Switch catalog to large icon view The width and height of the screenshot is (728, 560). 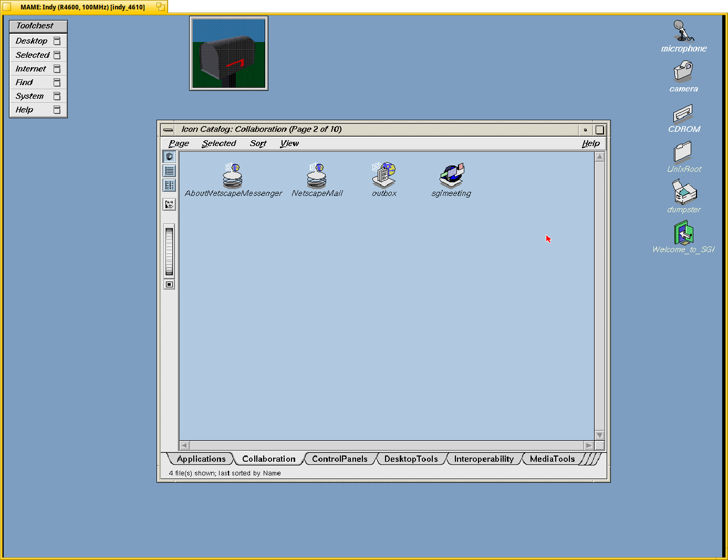(x=169, y=157)
